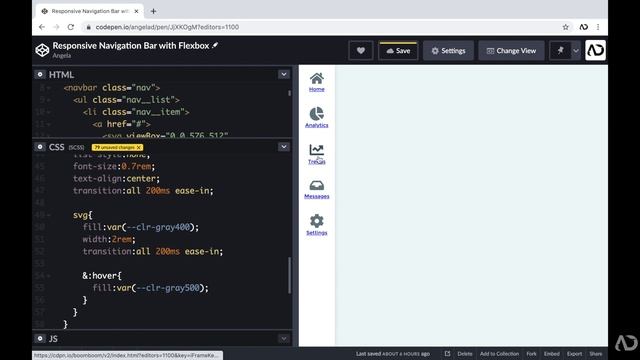Click the author name Angela
This screenshot has height=360, width=640.
(x=62, y=56)
